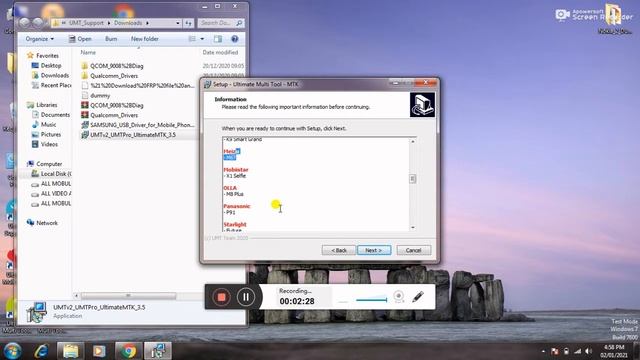Click Back in the setup wizard
The height and width of the screenshot is (360, 640).
[x=338, y=250]
